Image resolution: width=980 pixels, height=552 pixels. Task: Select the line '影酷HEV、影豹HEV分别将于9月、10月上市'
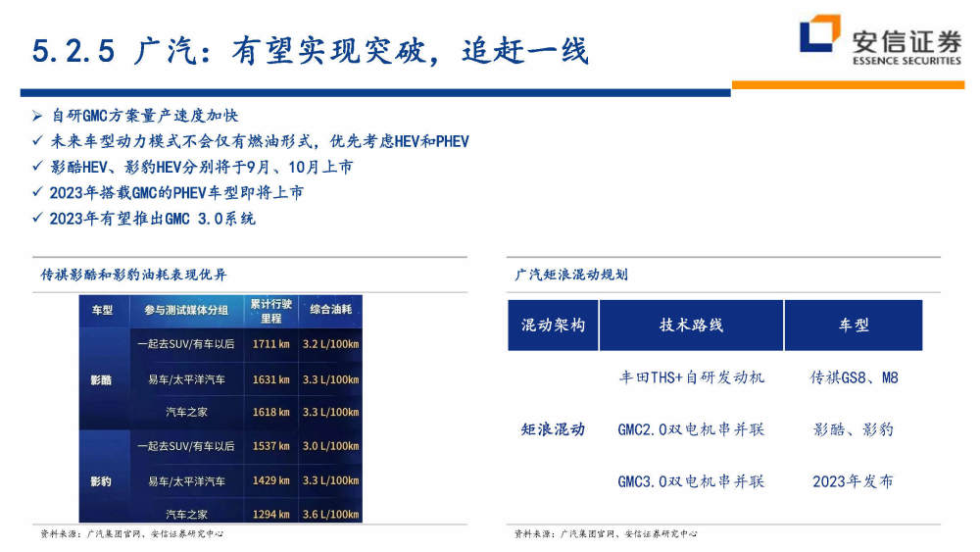201,167
